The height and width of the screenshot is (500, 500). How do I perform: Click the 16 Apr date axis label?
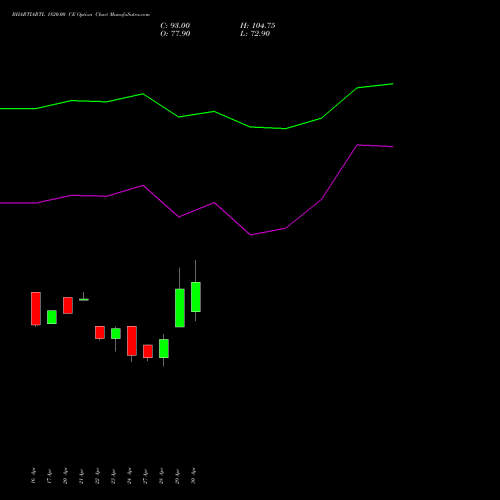[x=33, y=476]
